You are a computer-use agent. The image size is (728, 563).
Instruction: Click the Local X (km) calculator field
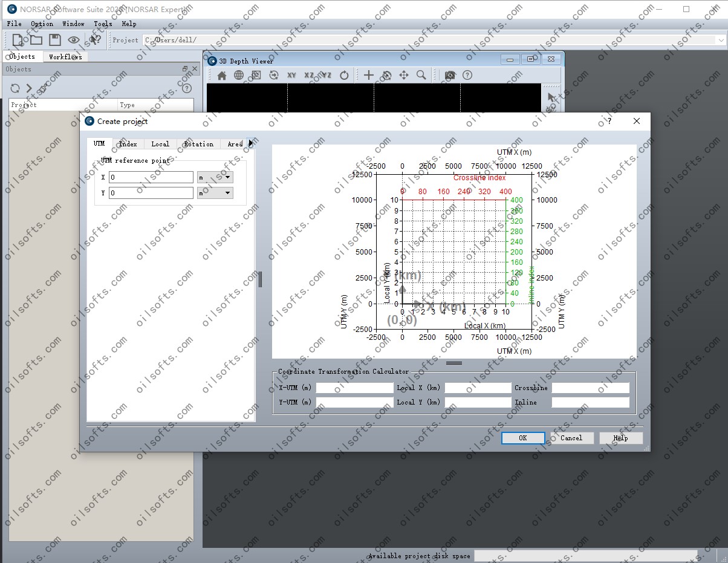pyautogui.click(x=478, y=388)
